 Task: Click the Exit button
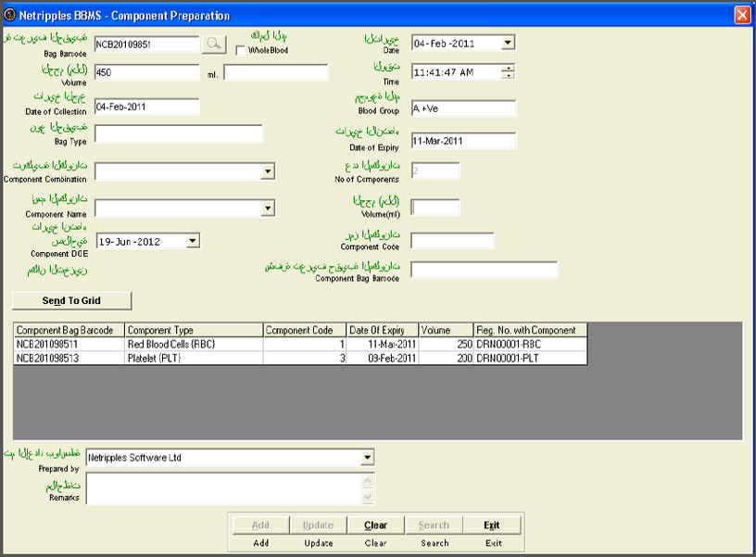[x=492, y=525]
